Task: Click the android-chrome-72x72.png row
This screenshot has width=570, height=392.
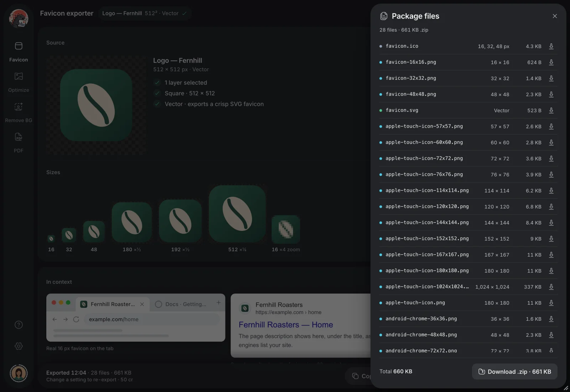Action: (x=468, y=351)
